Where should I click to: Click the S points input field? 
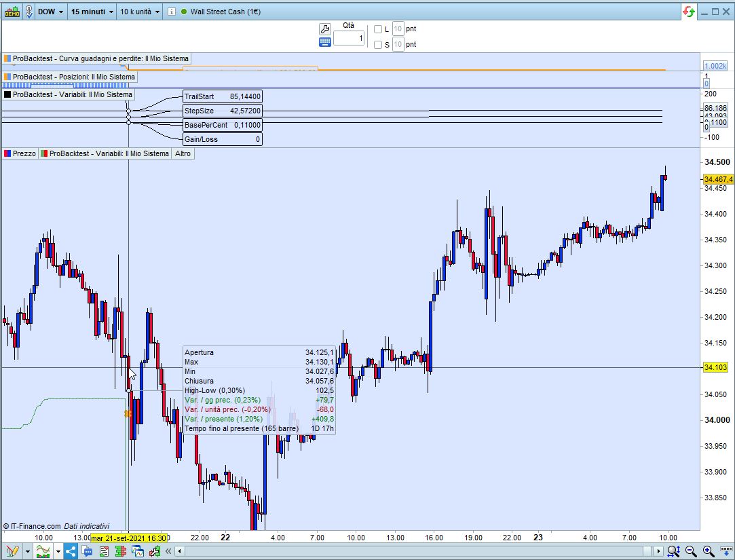[398, 45]
